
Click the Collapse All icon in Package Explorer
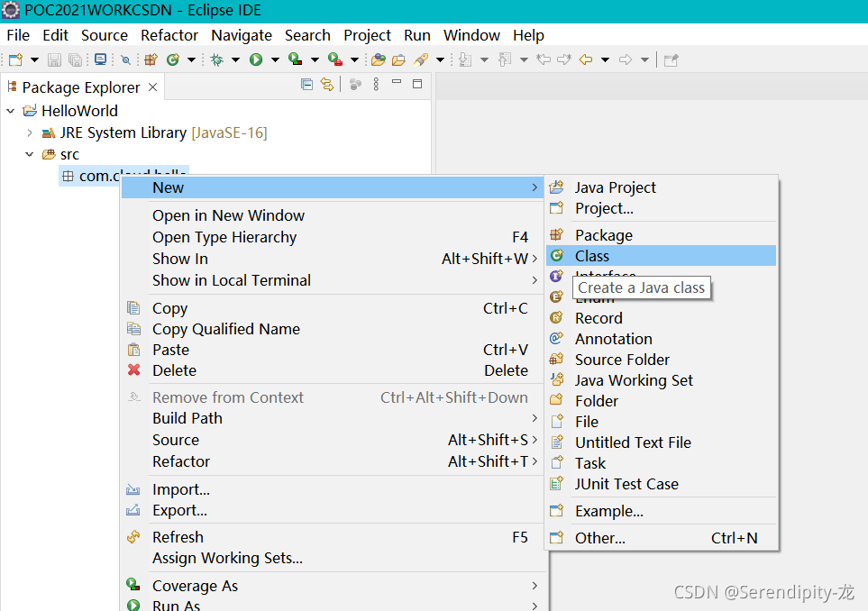tap(306, 84)
